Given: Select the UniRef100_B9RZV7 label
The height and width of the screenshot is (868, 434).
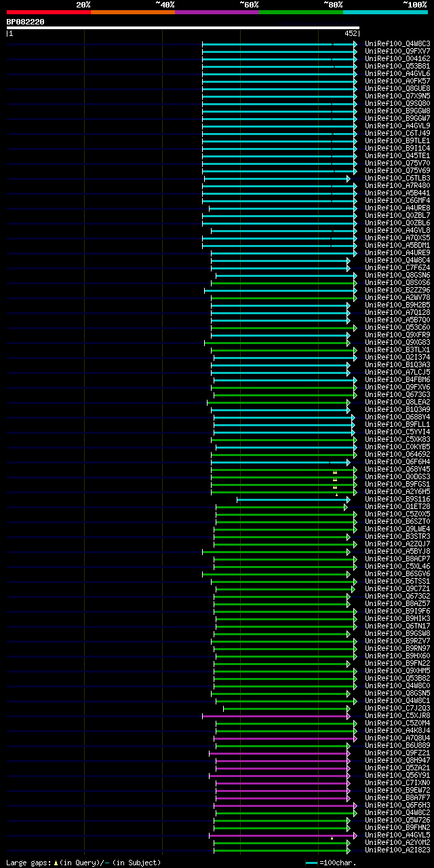Looking at the screenshot, I should click(x=397, y=641).
